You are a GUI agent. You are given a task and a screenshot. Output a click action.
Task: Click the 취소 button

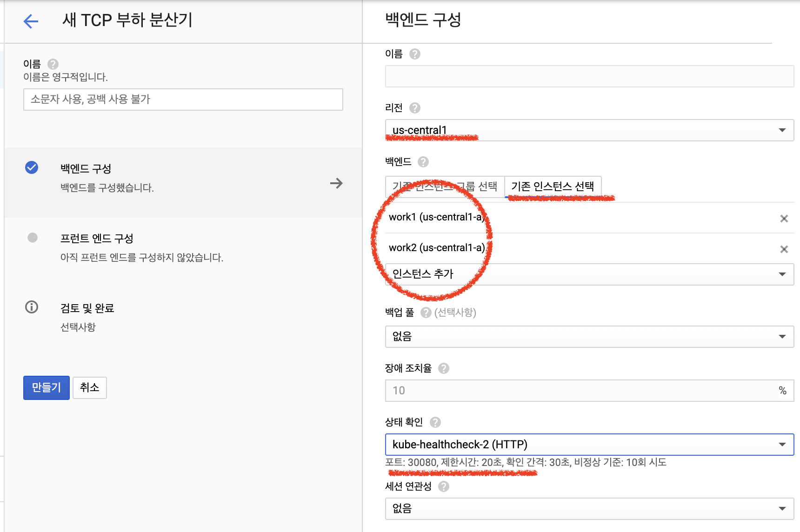pos(90,388)
